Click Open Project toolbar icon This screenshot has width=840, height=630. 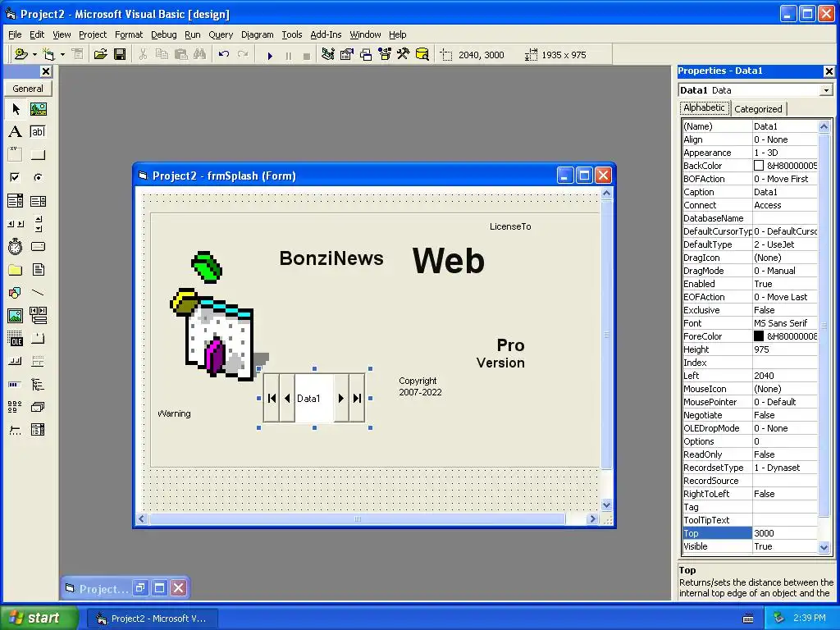pos(100,54)
